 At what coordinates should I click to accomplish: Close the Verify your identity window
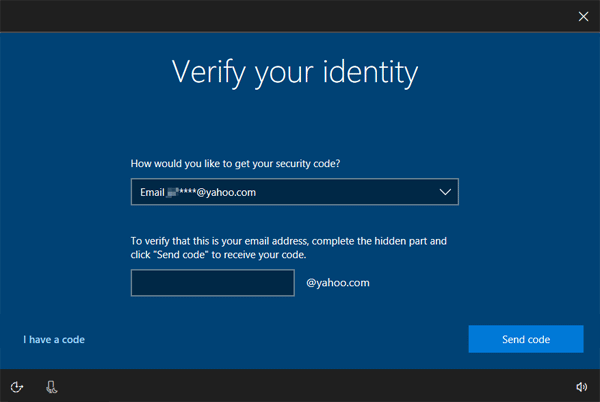click(583, 15)
